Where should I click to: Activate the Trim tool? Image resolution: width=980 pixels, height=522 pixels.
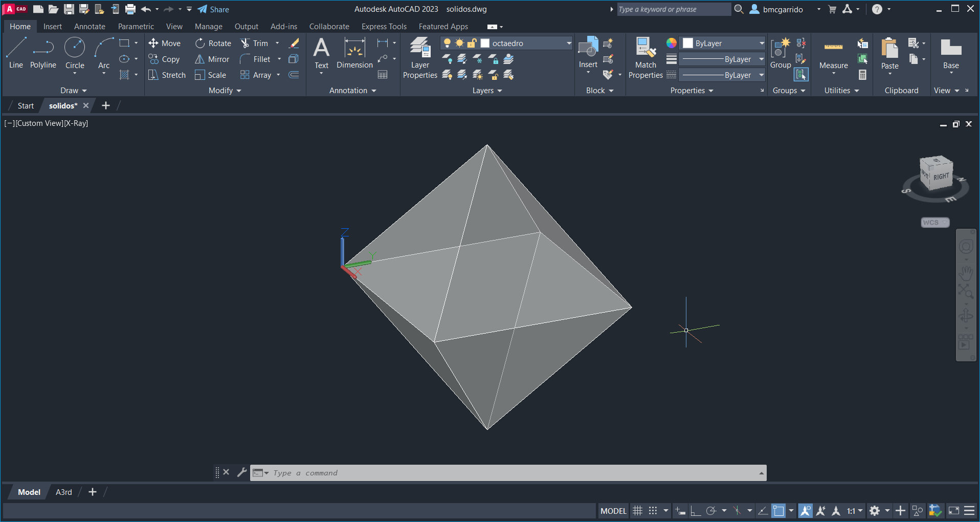coord(255,43)
